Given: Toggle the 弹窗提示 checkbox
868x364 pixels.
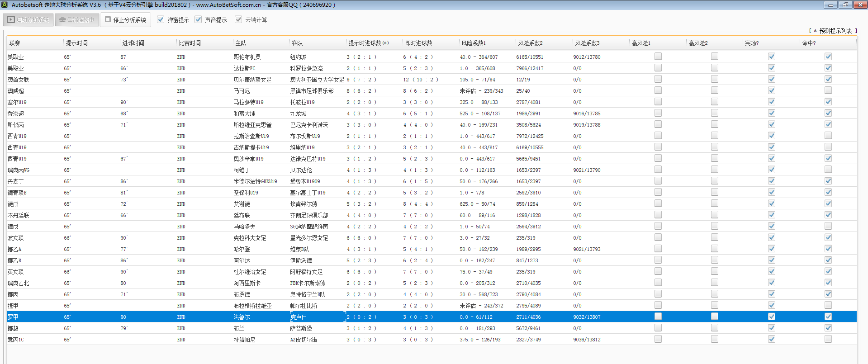Looking at the screenshot, I should pos(161,20).
